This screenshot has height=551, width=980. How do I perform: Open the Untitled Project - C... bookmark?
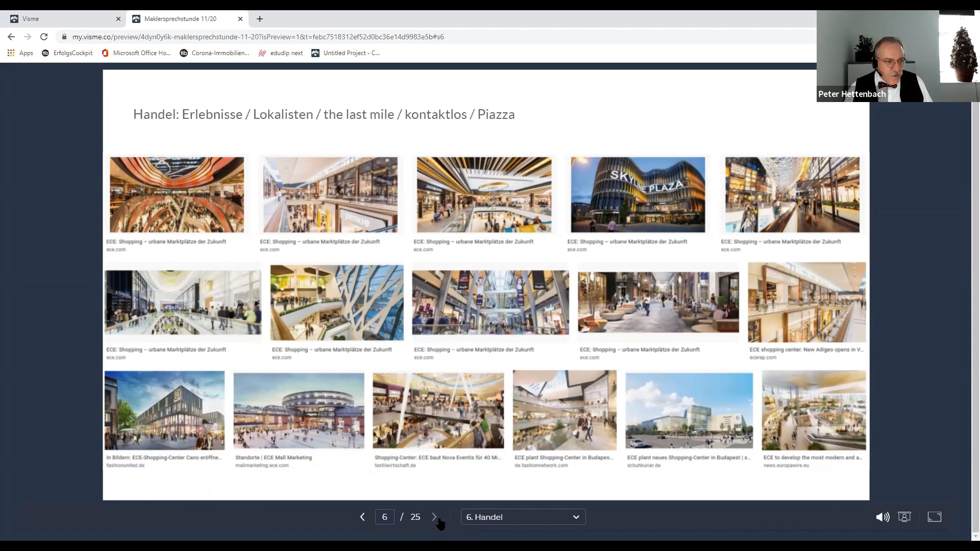tap(346, 53)
